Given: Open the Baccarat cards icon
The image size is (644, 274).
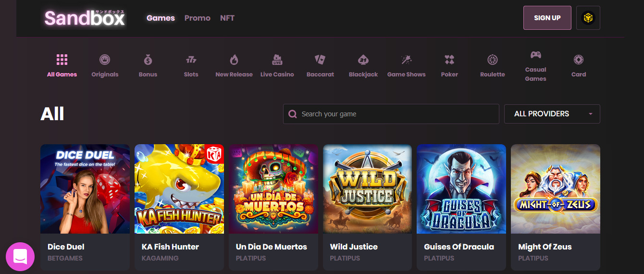Looking at the screenshot, I should pos(320,60).
